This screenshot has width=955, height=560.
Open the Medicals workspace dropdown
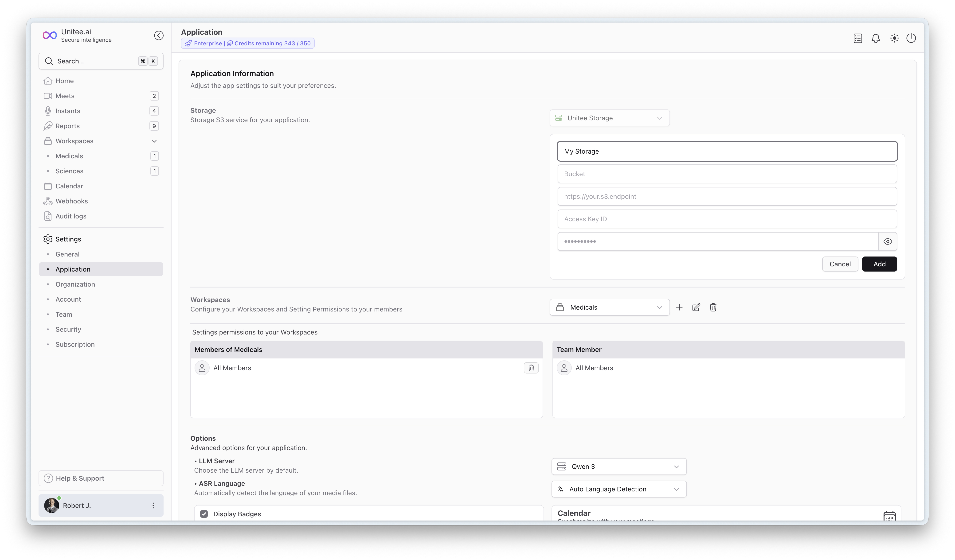[609, 307]
